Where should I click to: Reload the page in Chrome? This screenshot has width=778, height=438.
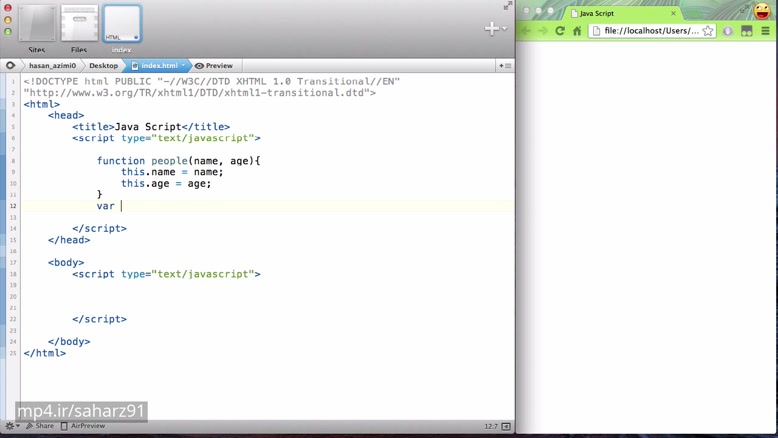point(560,31)
